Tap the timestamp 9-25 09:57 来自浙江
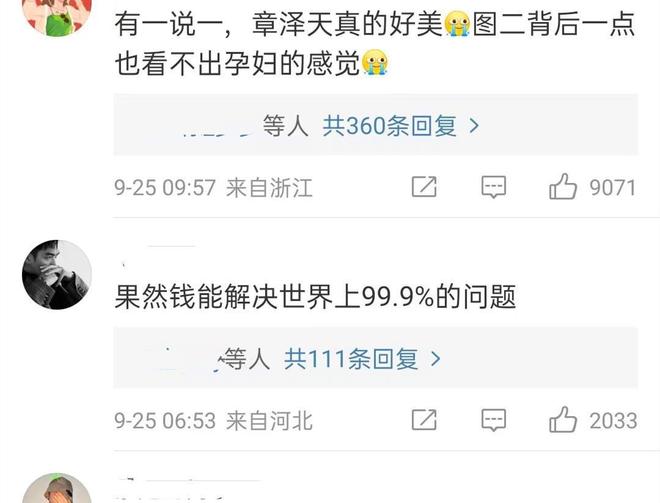The width and height of the screenshot is (660, 503). pyautogui.click(x=213, y=187)
